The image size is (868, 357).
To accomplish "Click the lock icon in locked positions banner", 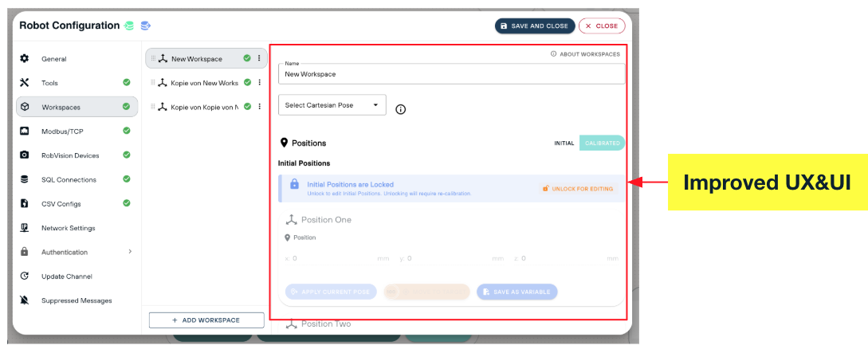I will [294, 184].
